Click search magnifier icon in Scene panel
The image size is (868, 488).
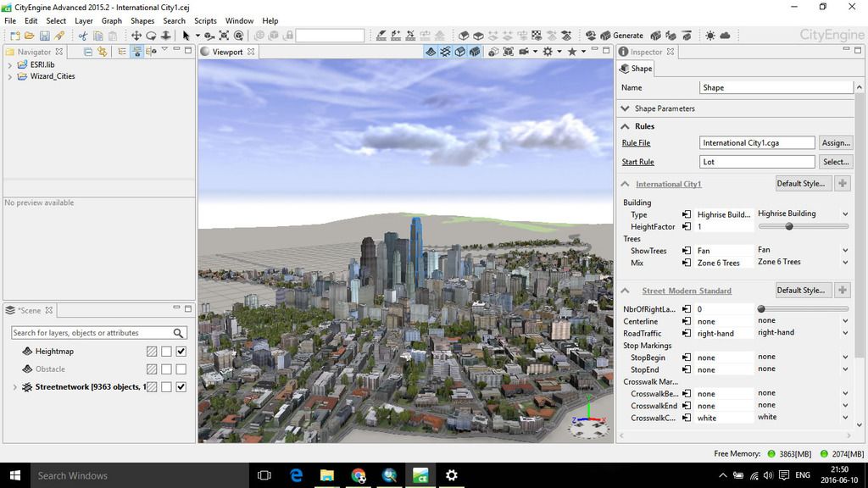coord(178,332)
